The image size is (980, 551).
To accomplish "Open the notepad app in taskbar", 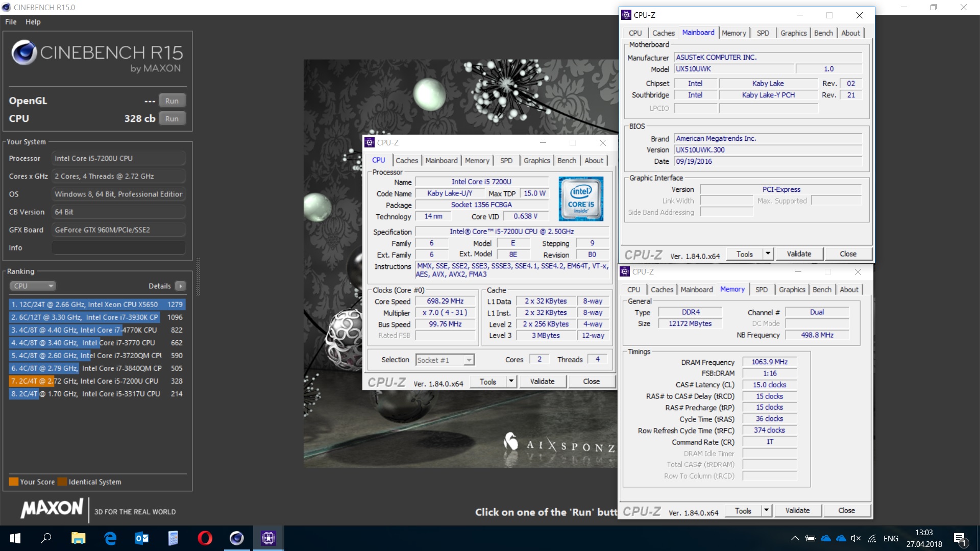I will click(x=173, y=538).
